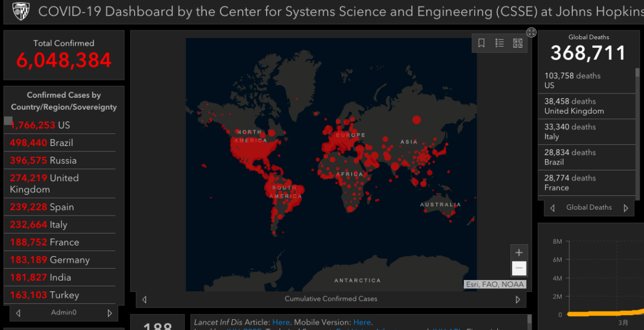Select United Kingdom 38,458 deaths entry
Image resolution: width=644 pixels, height=330 pixels.
coord(587,106)
